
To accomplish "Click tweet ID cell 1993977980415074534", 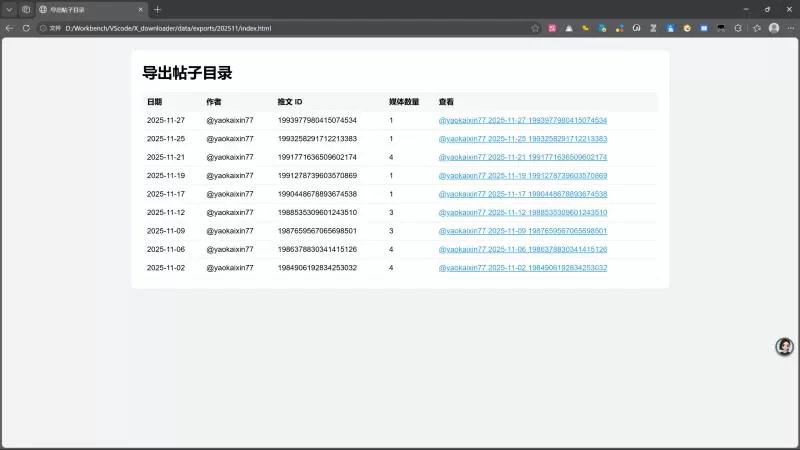I will pos(317,120).
